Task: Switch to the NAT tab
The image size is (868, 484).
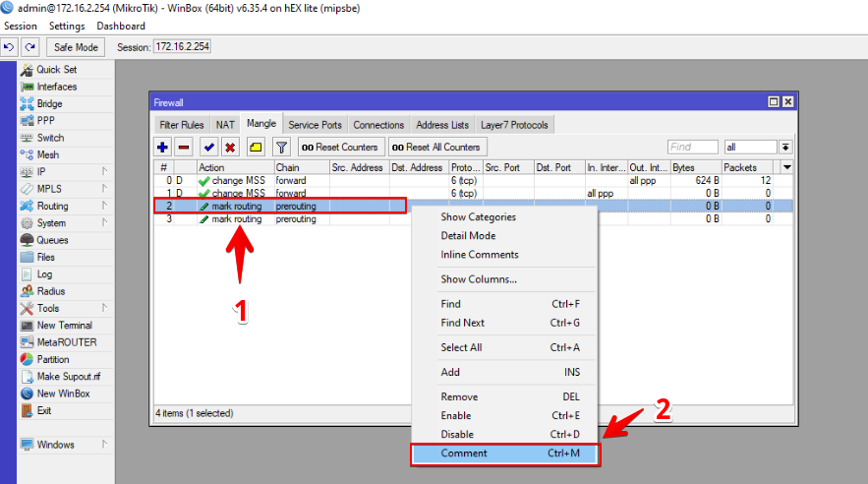Action: pyautogui.click(x=225, y=125)
